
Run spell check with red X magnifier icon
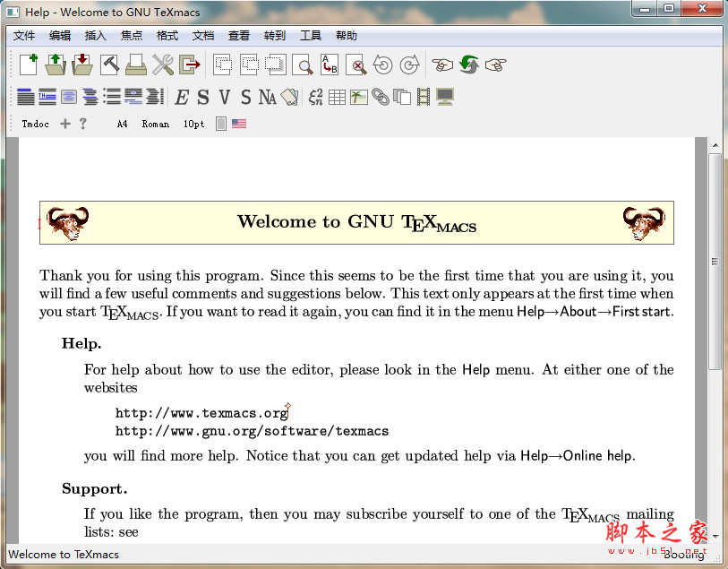(x=356, y=65)
